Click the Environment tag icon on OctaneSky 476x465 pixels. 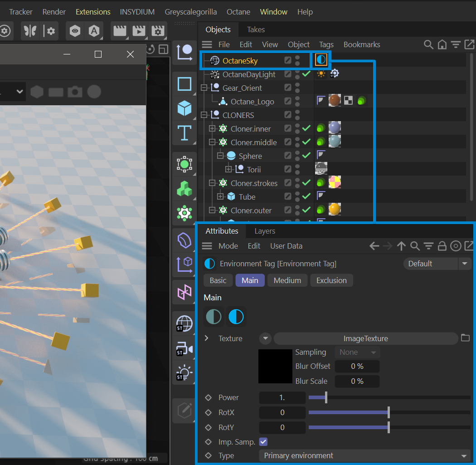point(321,60)
